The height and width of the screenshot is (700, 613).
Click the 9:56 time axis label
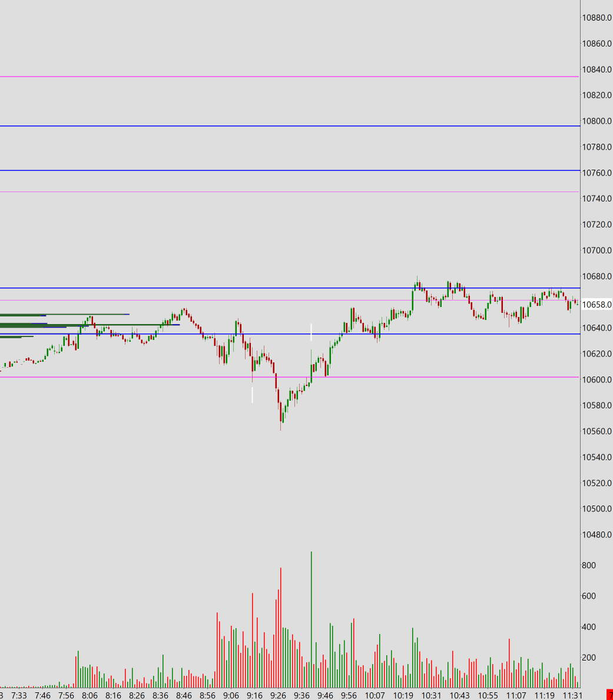[349, 695]
